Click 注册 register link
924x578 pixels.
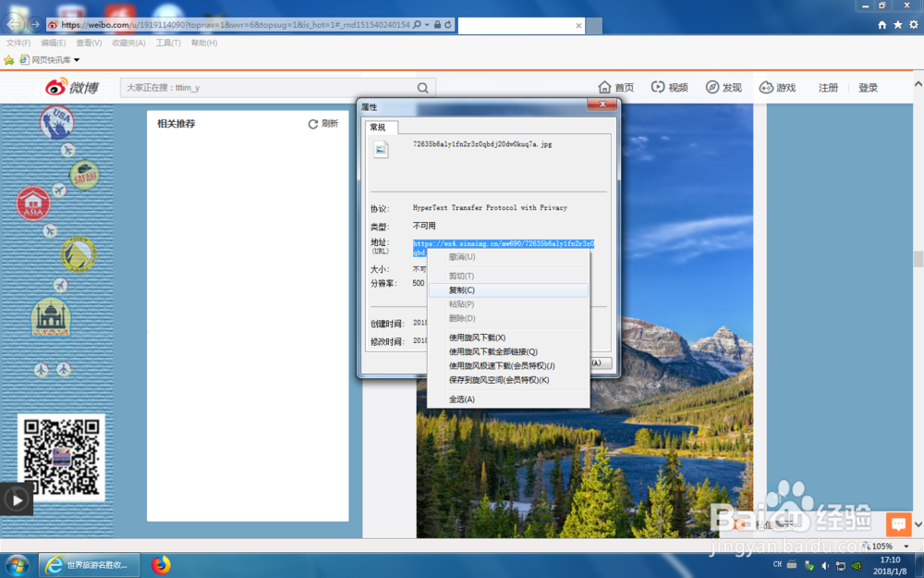click(x=828, y=88)
